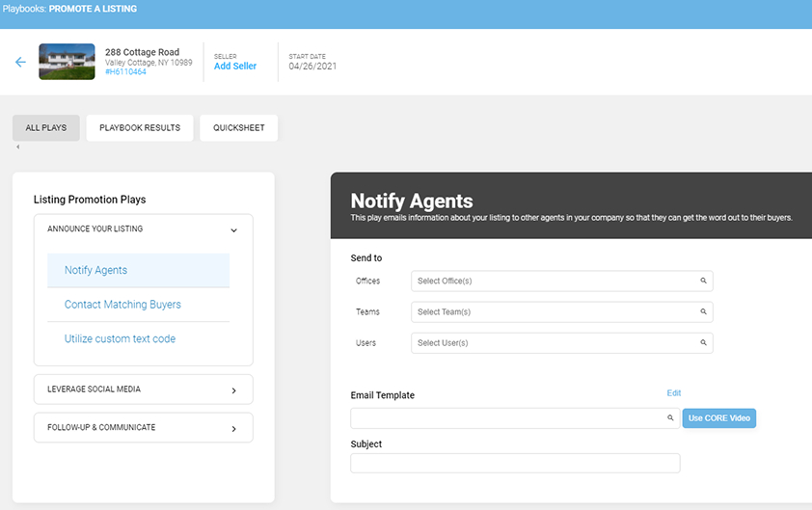The width and height of the screenshot is (812, 510).
Task: Open the 288 Cottage Road listing thumbnail
Action: coord(67,62)
